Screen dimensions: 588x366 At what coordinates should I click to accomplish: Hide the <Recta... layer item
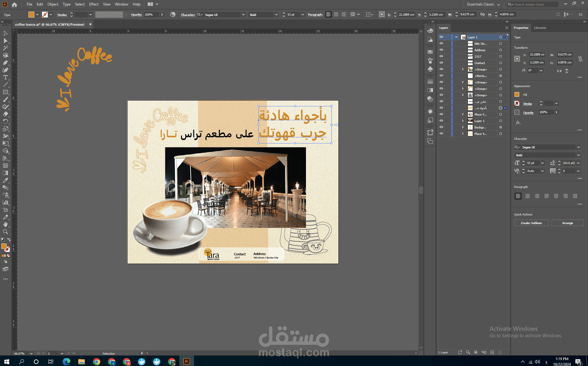click(441, 76)
